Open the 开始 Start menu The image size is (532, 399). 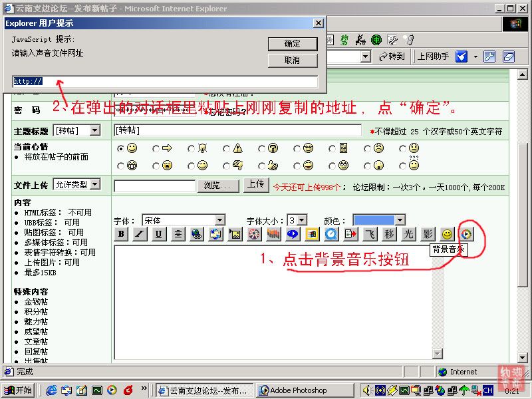pyautogui.click(x=18, y=390)
